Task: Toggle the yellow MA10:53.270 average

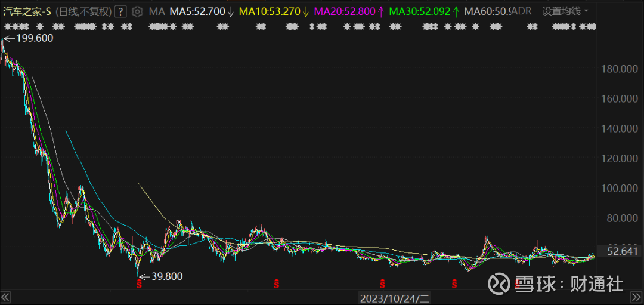Action: 274,11
